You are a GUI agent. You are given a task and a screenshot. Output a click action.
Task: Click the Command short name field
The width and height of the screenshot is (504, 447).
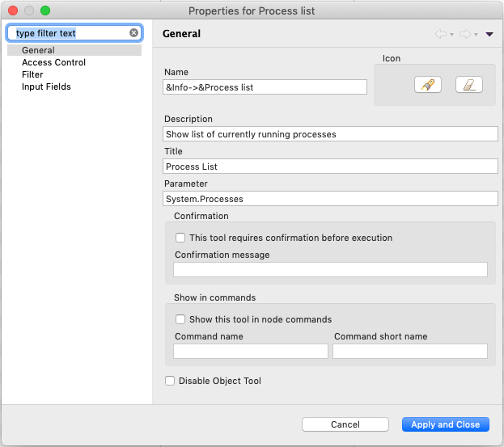[x=410, y=352]
